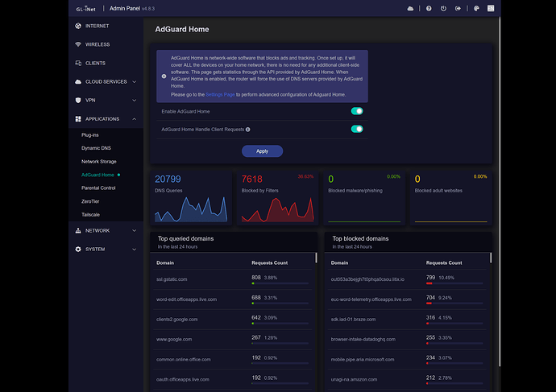Click the logout arrow icon
Viewport: 556px width, 392px height.
[x=457, y=8]
